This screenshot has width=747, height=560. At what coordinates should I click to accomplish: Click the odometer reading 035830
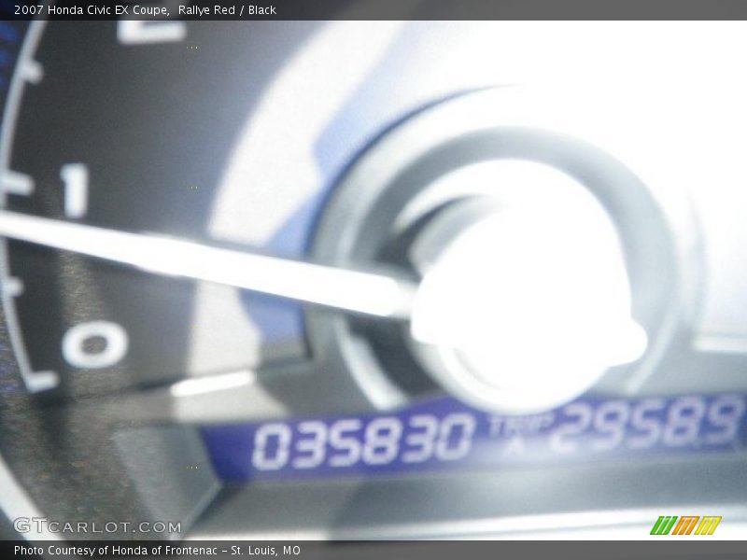(362, 441)
